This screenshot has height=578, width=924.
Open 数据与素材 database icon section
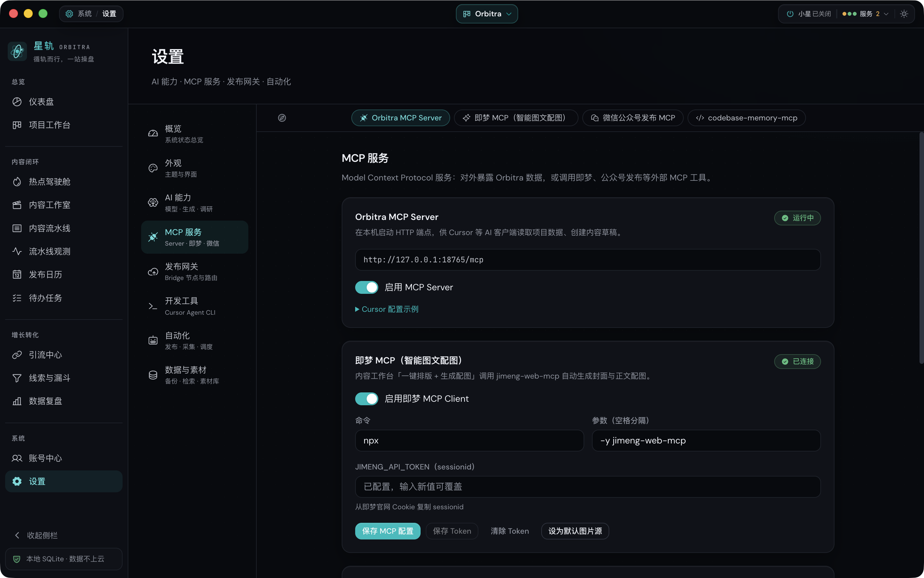click(153, 375)
